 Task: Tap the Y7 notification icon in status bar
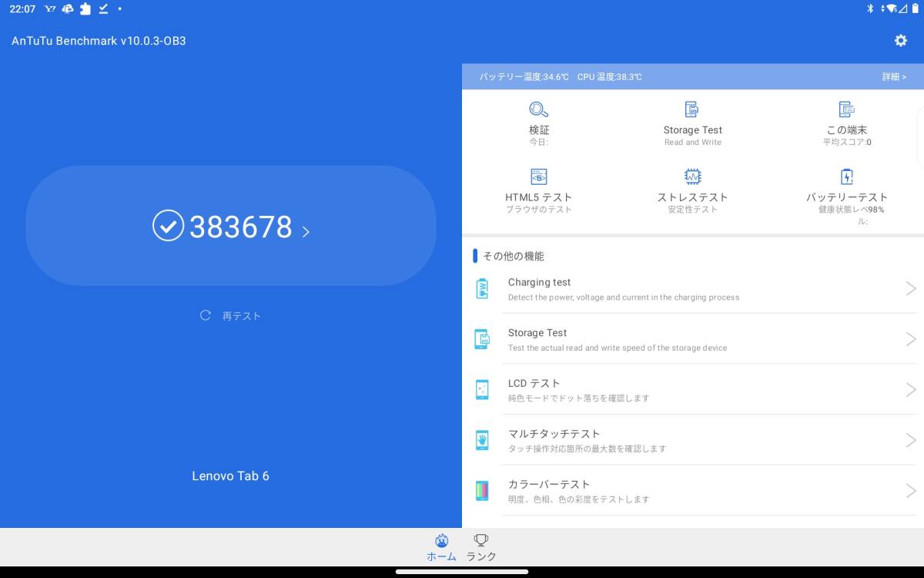click(x=51, y=8)
